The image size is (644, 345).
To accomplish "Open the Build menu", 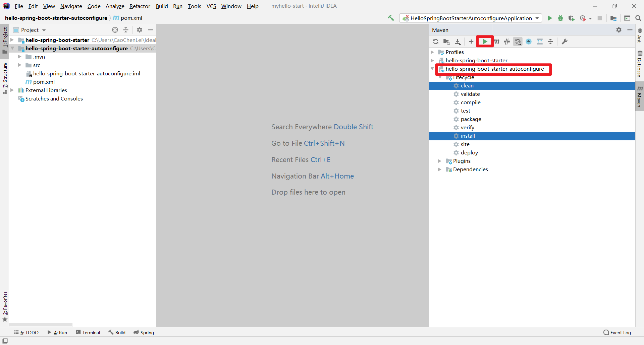I will 162,6.
